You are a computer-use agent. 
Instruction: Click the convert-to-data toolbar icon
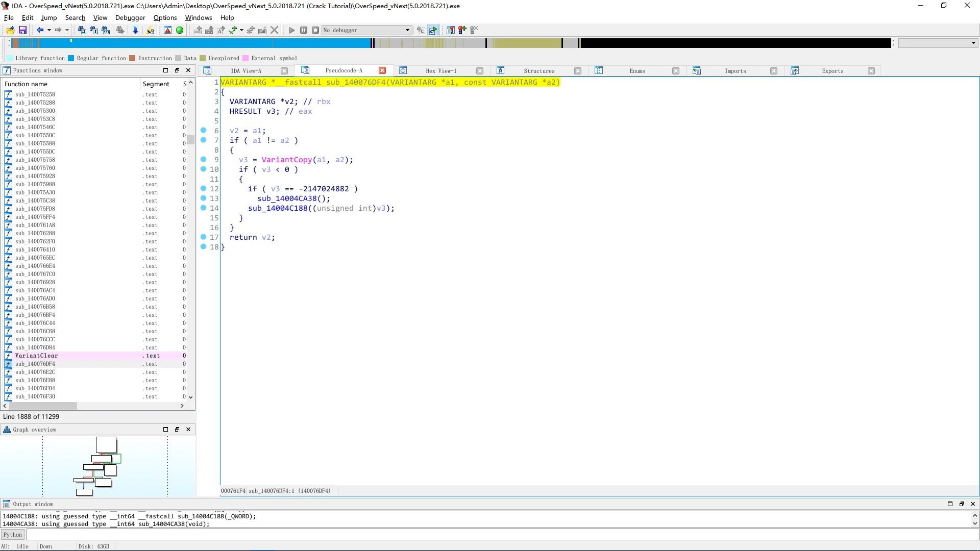coord(209,30)
